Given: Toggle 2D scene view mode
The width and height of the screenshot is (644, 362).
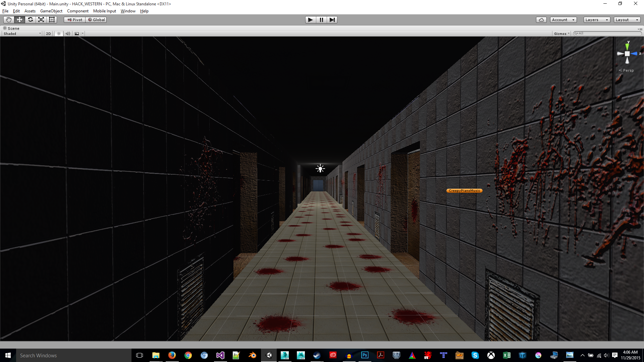Looking at the screenshot, I should (48, 34).
